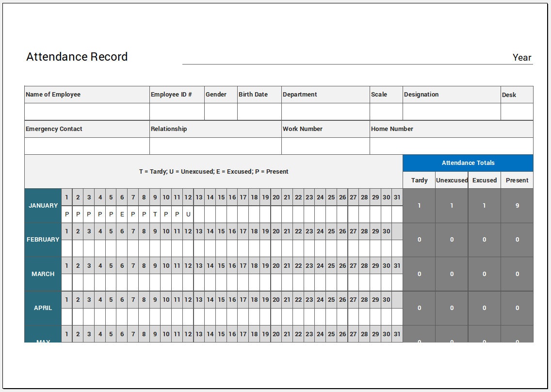The width and height of the screenshot is (551, 392).
Task: Click the Gender header
Action: (221, 95)
